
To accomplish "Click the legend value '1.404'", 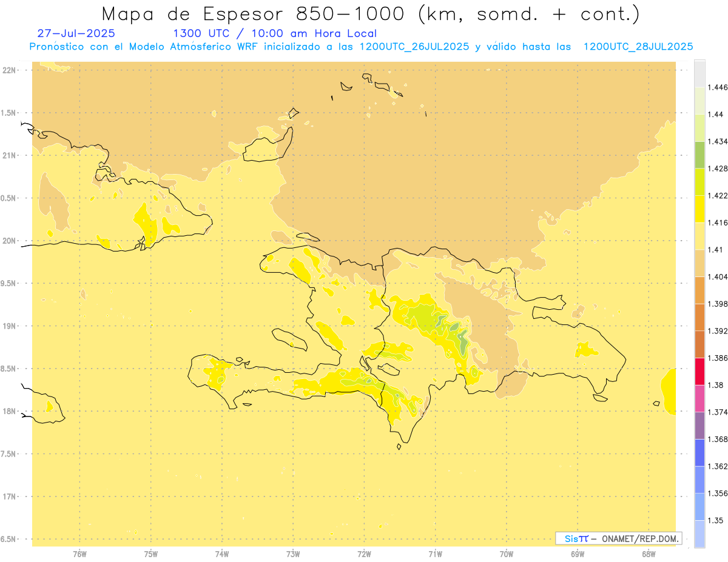I will (717, 276).
